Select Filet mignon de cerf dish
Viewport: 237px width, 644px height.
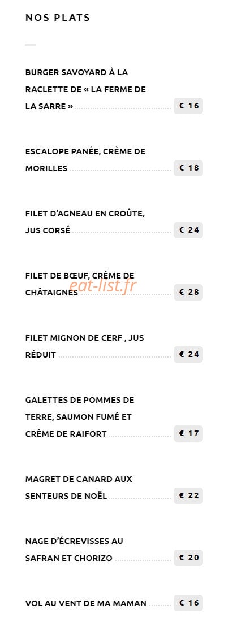[85, 346]
